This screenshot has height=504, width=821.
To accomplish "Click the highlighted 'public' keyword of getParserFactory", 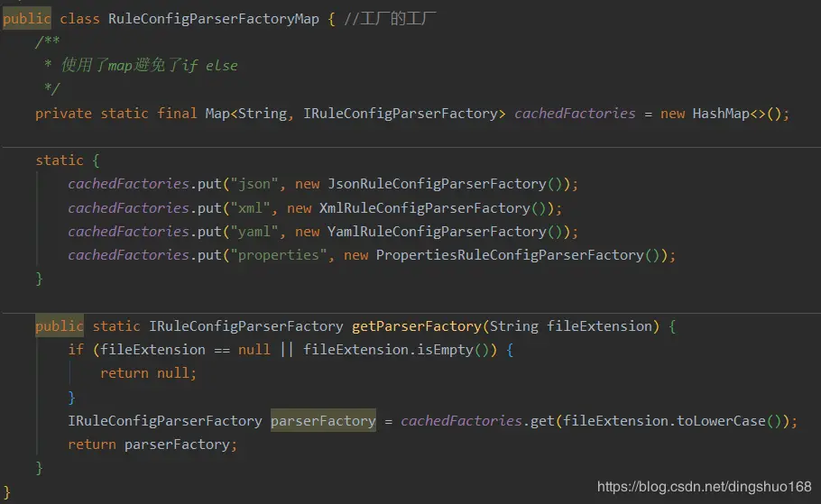I will [x=60, y=325].
